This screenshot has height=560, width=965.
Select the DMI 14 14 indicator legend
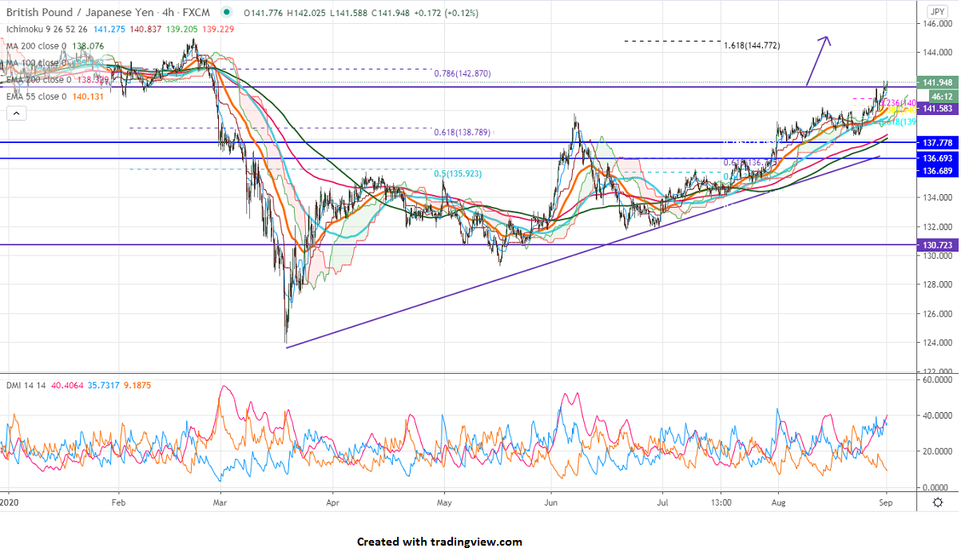pos(27,385)
